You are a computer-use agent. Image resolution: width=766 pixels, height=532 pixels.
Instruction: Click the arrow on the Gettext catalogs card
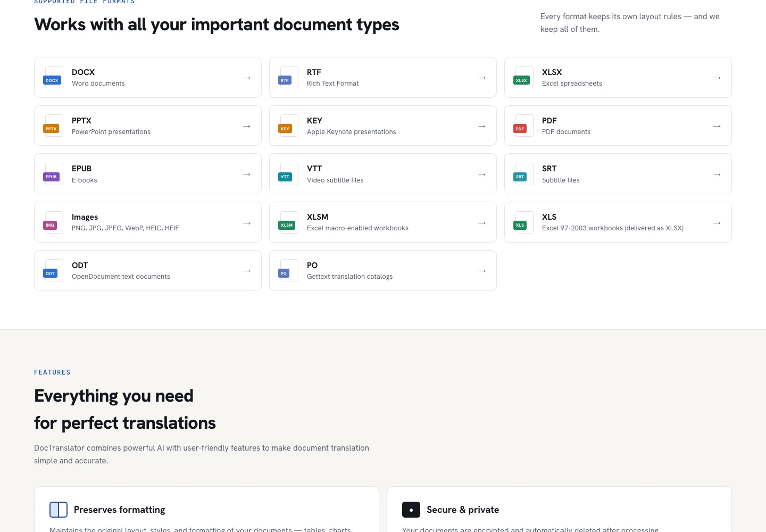point(482,271)
